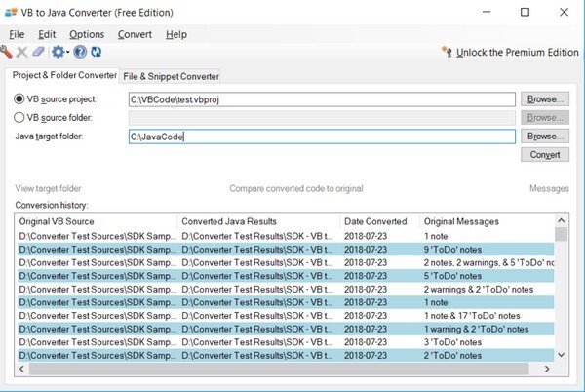Click the red wrench toolbar icon
This screenshot has width=585, height=392.
click(x=6, y=52)
